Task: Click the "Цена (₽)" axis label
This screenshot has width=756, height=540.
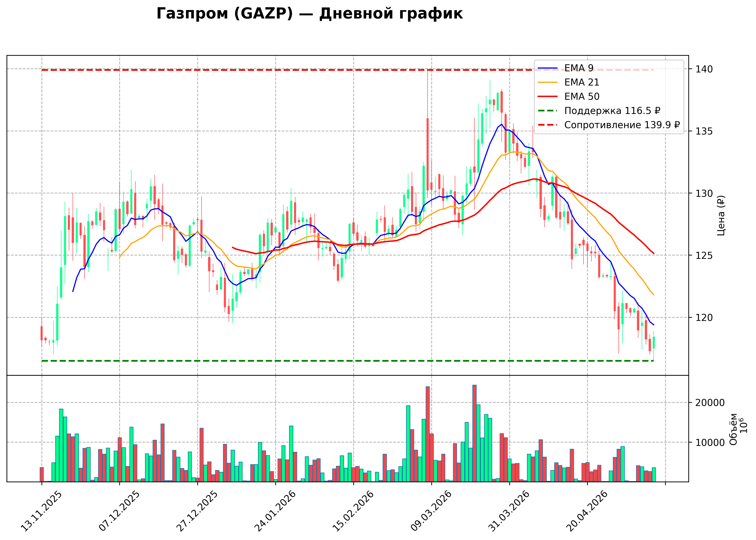Action: 721,216
